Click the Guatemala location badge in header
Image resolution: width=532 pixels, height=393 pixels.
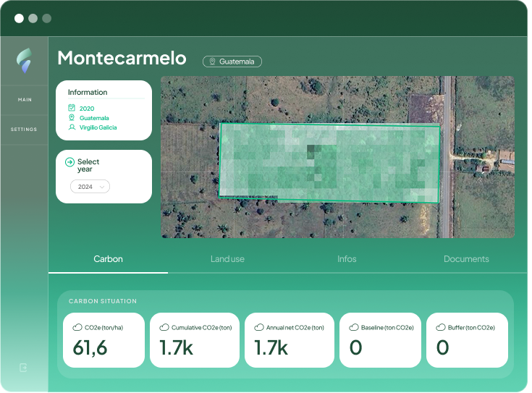(232, 62)
